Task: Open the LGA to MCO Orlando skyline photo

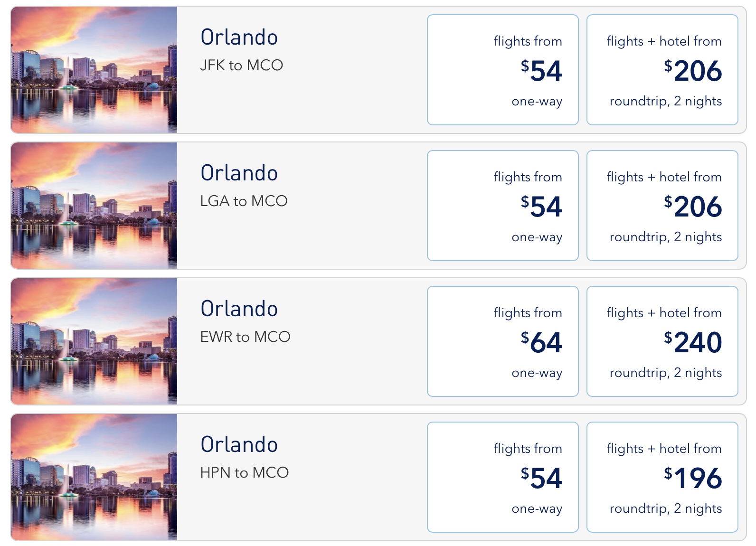Action: [94, 206]
